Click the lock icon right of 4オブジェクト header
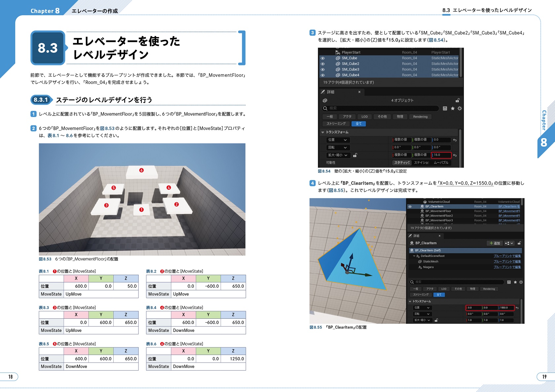The height and width of the screenshot is (392, 555). pos(458,100)
